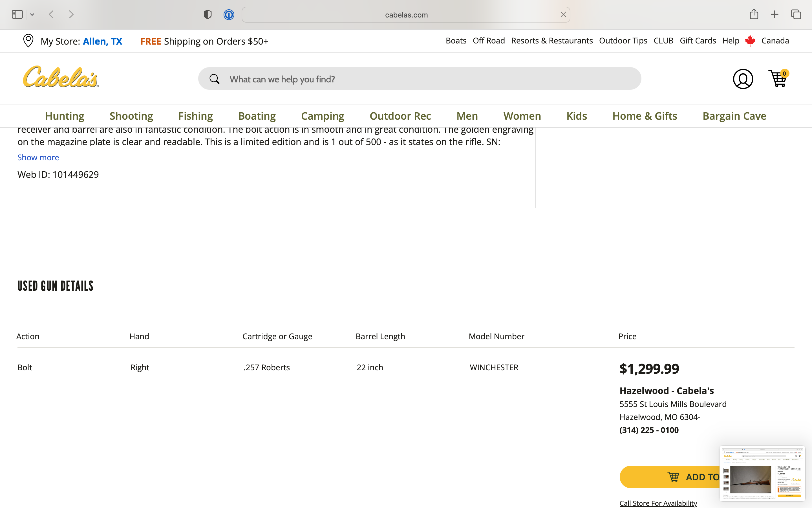Screen dimensions: 812x508
Task: Select the $1,299.99 price
Action: pyautogui.click(x=649, y=369)
